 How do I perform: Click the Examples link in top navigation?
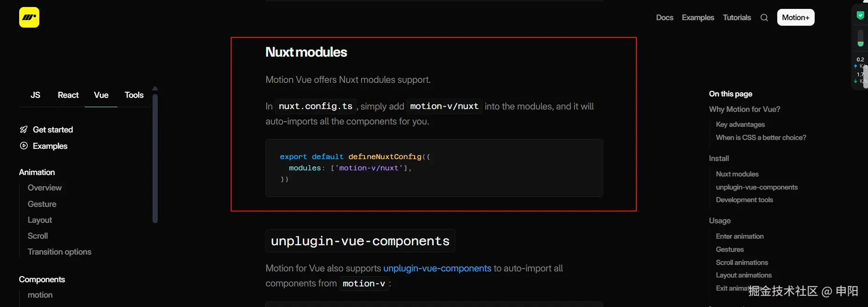pyautogui.click(x=698, y=18)
